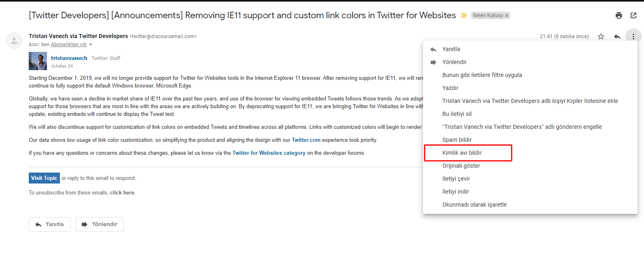Choose Yanıtla from the dropdown menu
Image resolution: width=644 pixels, height=254 pixels.
coord(530,49)
